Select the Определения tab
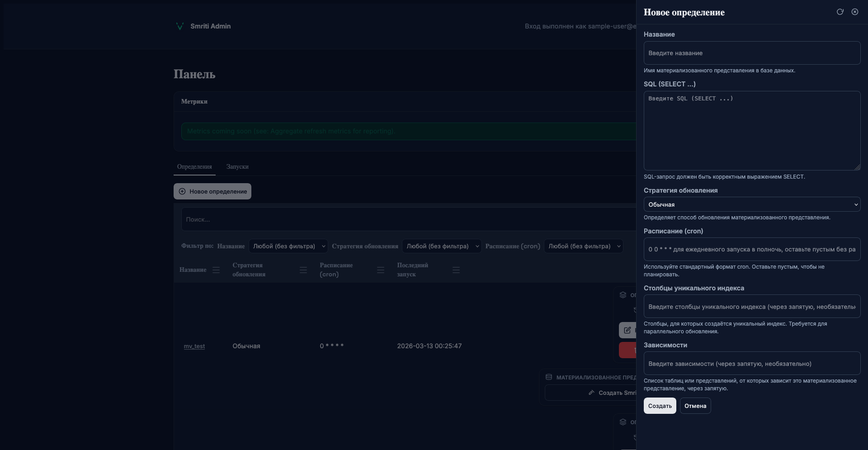Image resolution: width=868 pixels, height=450 pixels. pos(194,167)
